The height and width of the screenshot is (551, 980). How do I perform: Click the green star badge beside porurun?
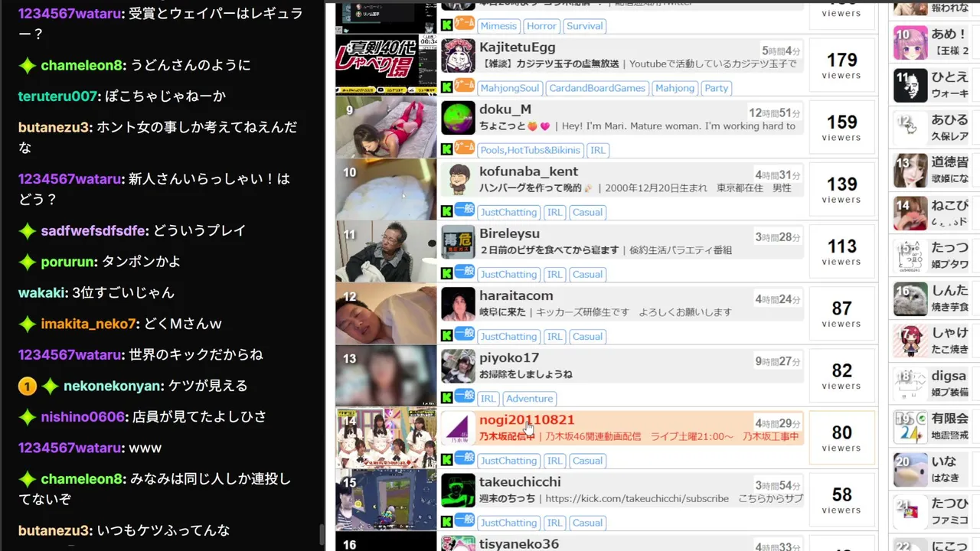tap(28, 262)
